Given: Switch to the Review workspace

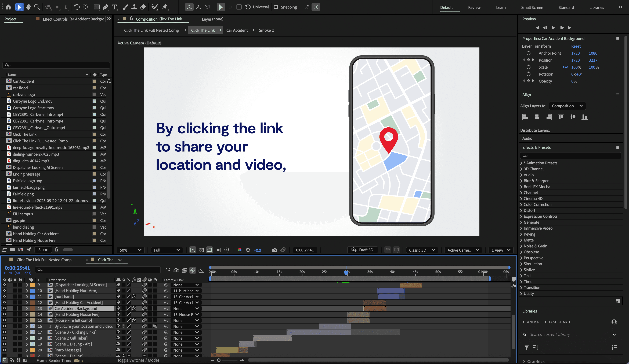Looking at the screenshot, I should pyautogui.click(x=474, y=8).
